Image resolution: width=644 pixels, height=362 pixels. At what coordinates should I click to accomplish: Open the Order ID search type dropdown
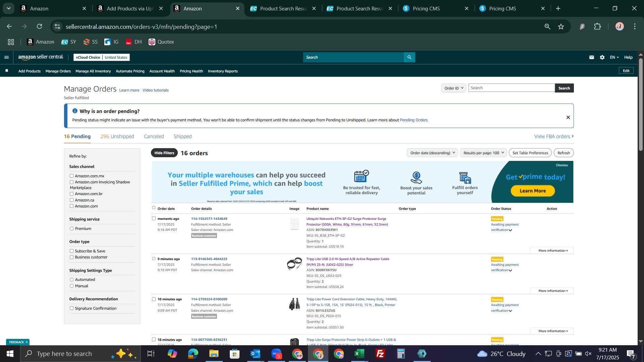point(453,88)
